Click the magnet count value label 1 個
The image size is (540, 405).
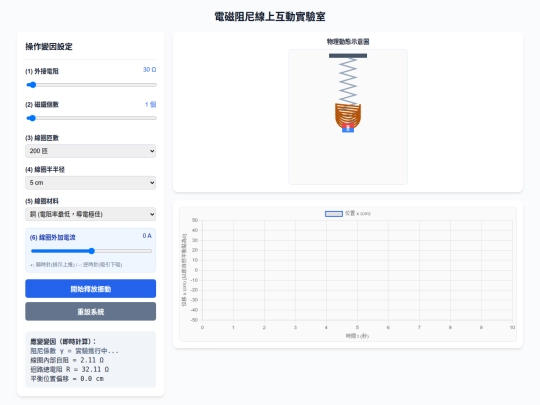click(x=150, y=104)
